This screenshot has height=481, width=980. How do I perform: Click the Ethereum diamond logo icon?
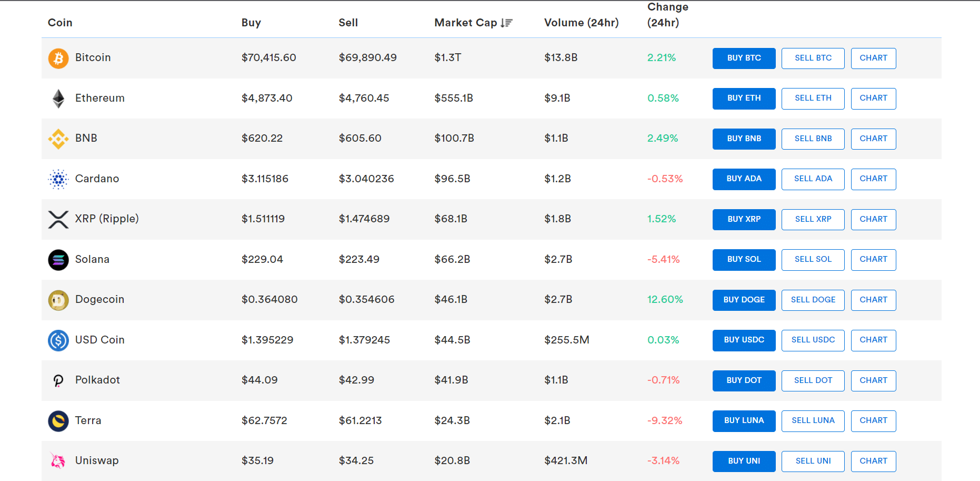point(58,99)
